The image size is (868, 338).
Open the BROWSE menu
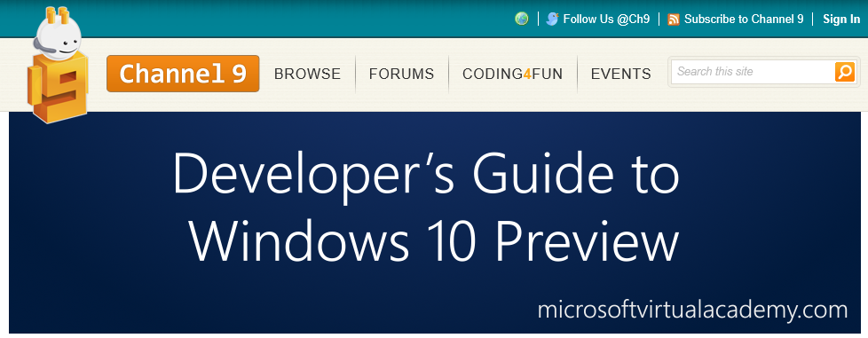307,74
